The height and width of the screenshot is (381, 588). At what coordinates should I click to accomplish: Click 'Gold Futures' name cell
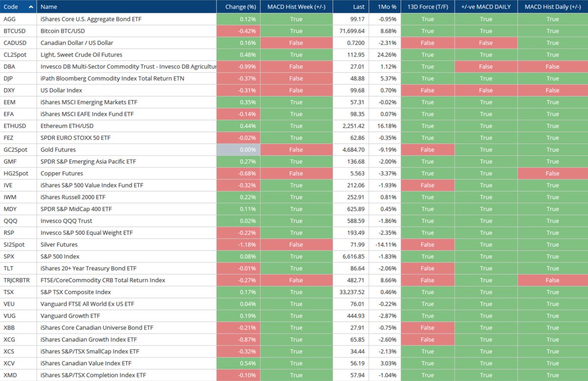[x=126, y=150]
